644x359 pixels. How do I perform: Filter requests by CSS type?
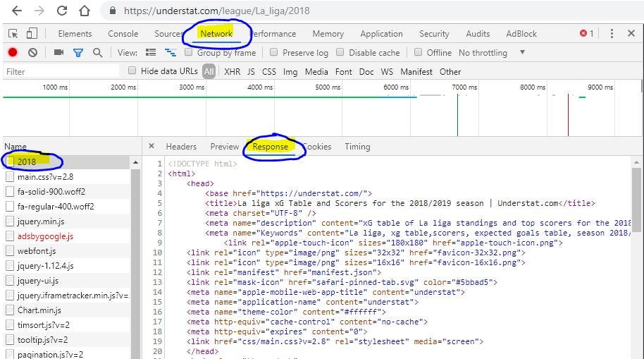click(x=269, y=71)
